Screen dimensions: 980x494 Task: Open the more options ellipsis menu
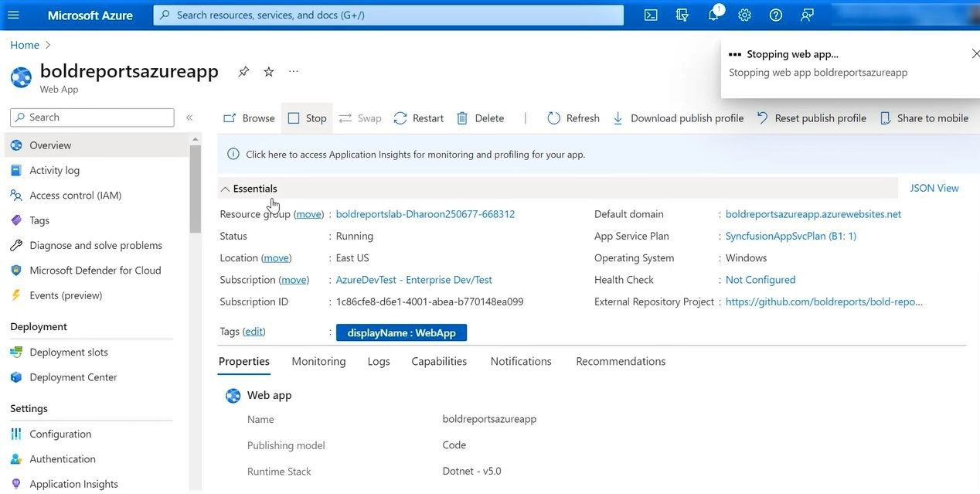tap(293, 70)
